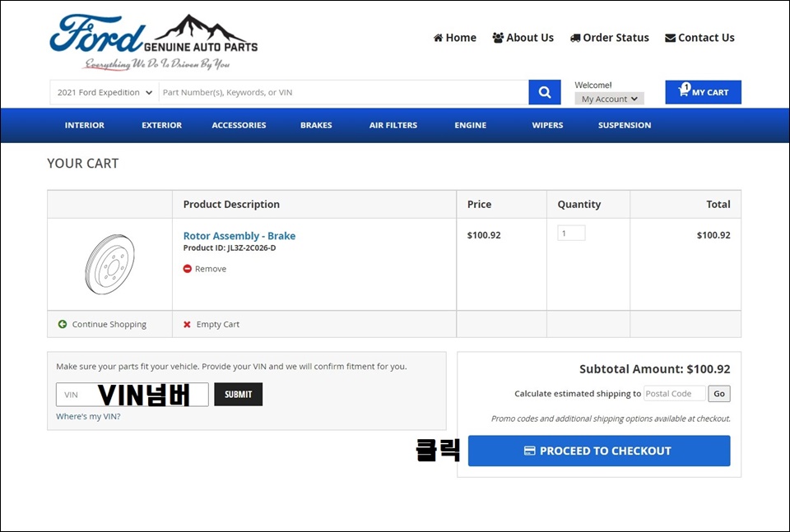Open the Engine category menu
The image size is (790, 532).
[470, 125]
